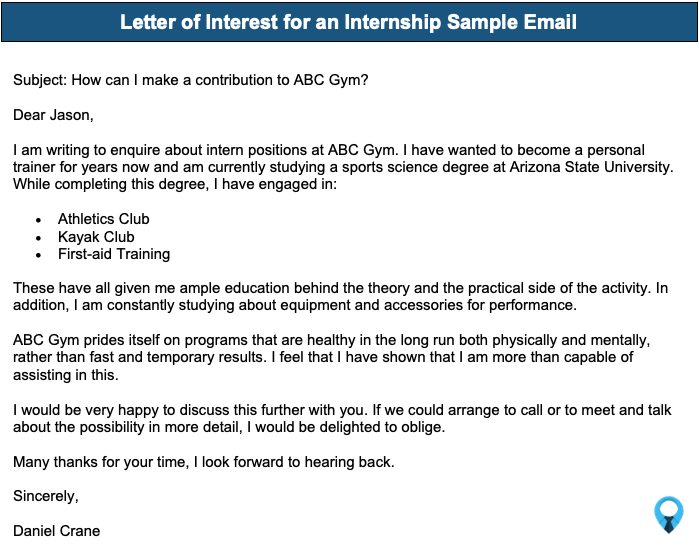Click the Subject line about ABC Gym
The image size is (699, 549).
tap(191, 80)
